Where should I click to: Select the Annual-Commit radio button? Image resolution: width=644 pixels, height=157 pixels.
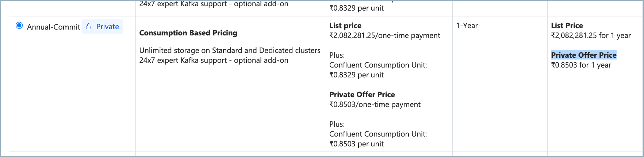tap(19, 26)
